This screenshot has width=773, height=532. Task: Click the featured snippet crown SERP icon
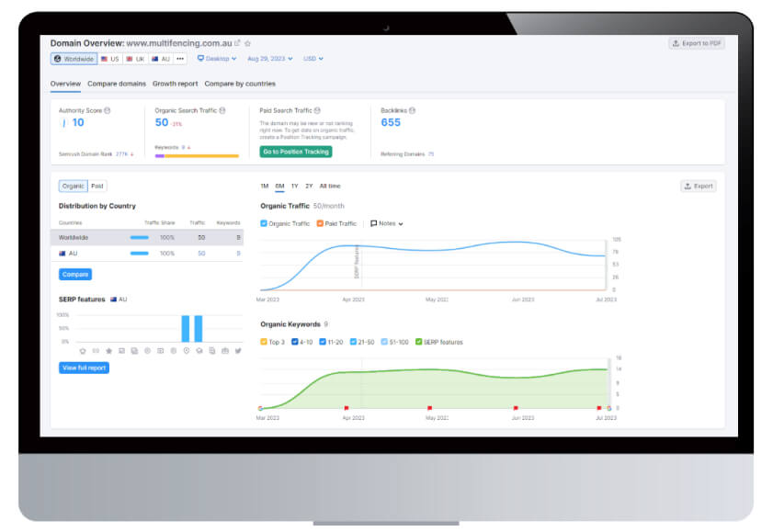[x=83, y=351]
